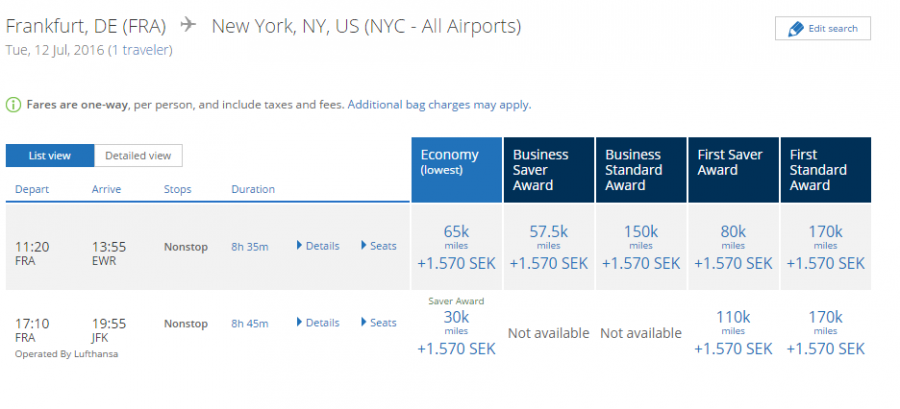Choose 57.5k miles Business Saver fare
Image resolution: width=900 pixels, height=409 pixels.
pos(548,247)
